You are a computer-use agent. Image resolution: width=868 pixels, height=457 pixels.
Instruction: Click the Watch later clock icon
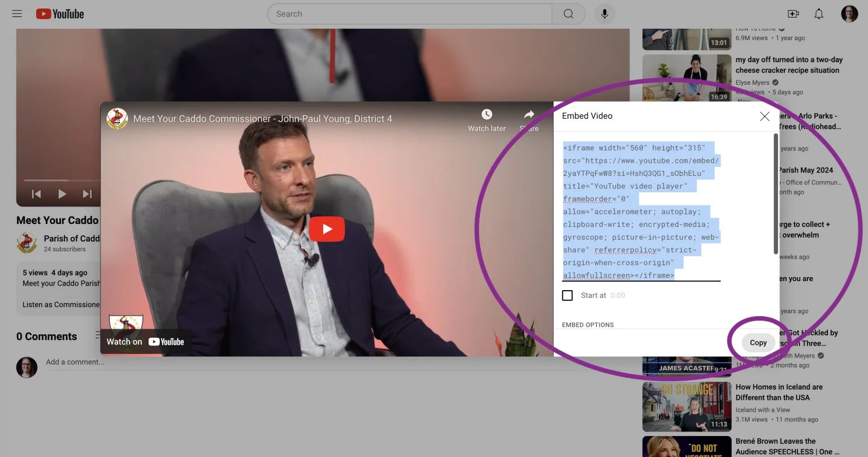pyautogui.click(x=487, y=115)
